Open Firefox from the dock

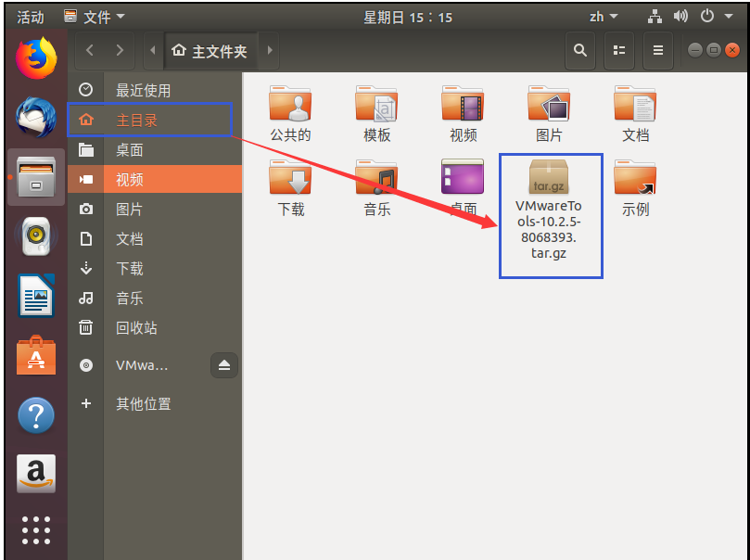tap(35, 56)
